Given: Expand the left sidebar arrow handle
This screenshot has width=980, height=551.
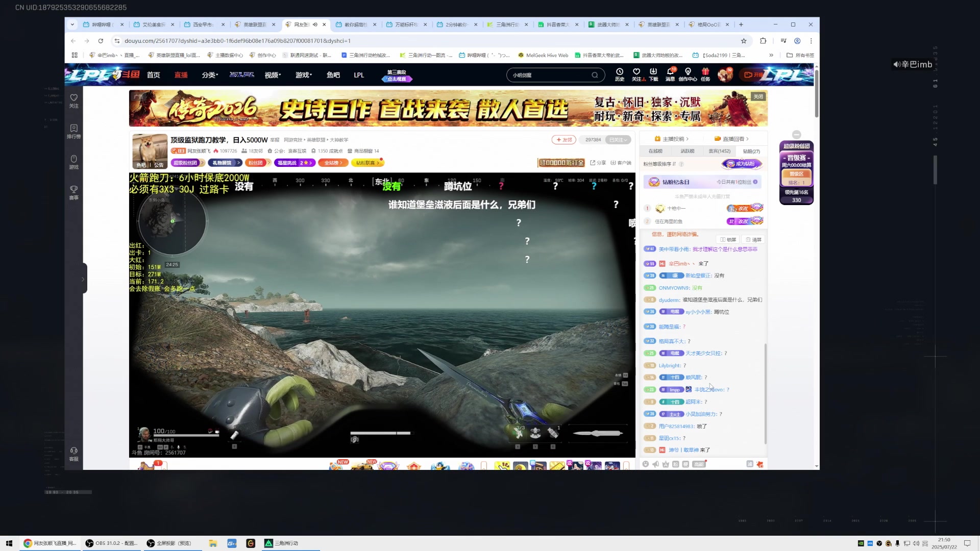Looking at the screenshot, I should [x=83, y=279].
